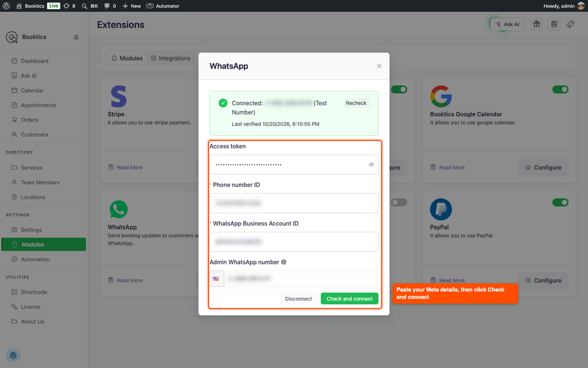Open the gift icon in header
This screenshot has width=588, height=368.
537,24
